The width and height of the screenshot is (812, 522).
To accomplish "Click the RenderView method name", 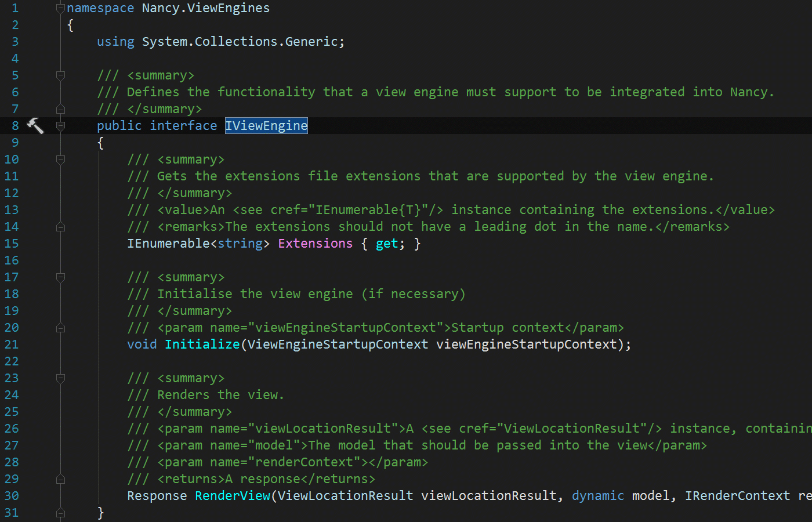I will pos(232,495).
